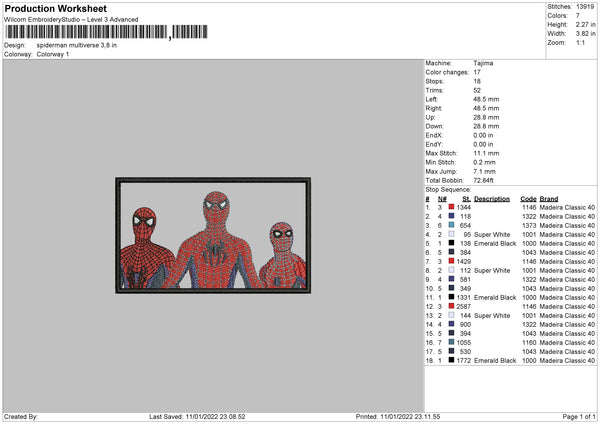Select stitch count 1344 in row 1
600x424 pixels.
[x=464, y=207]
